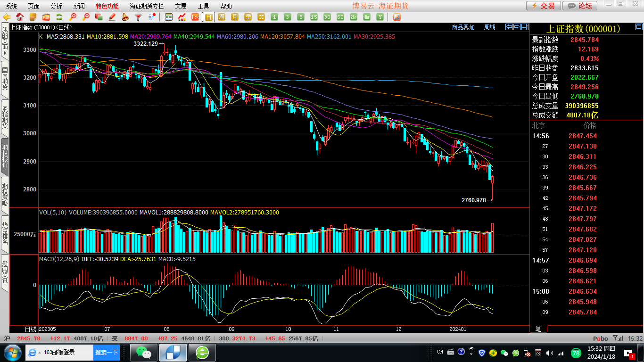Select the 周 weekly K-line period
This screenshot has height=362, width=644.
pos(222,17)
